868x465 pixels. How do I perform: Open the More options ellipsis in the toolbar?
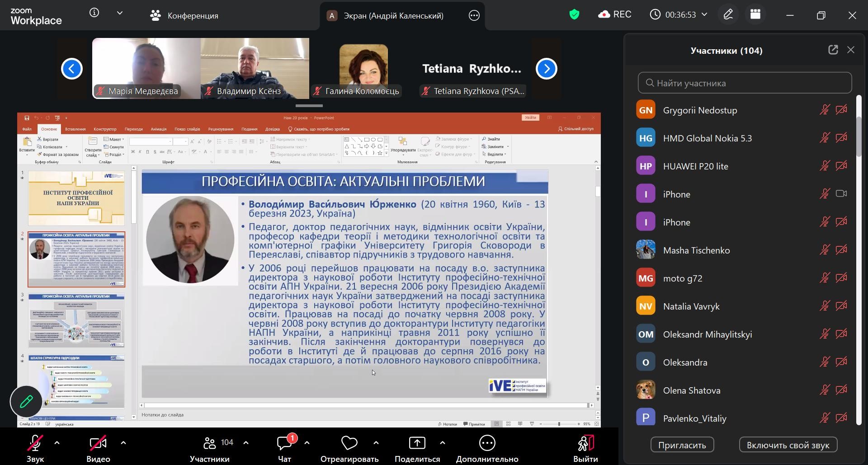coord(487,443)
